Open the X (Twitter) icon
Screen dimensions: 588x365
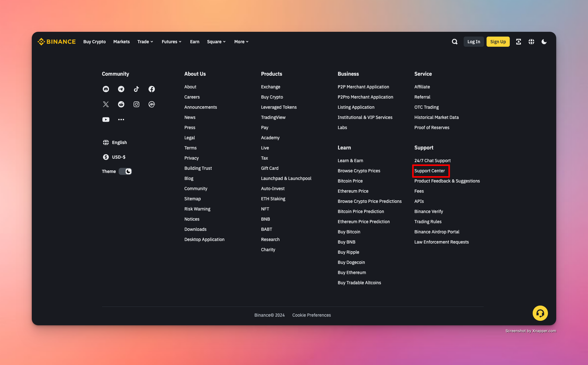(x=106, y=104)
